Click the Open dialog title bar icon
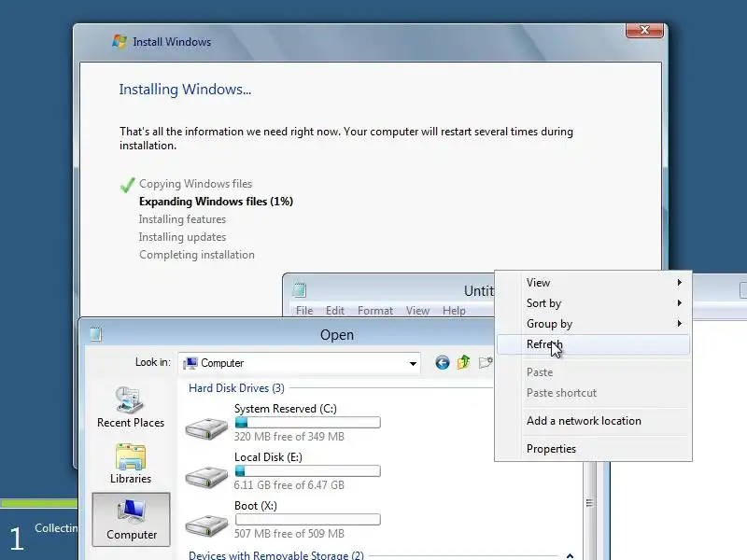The image size is (747, 560). coord(96,334)
